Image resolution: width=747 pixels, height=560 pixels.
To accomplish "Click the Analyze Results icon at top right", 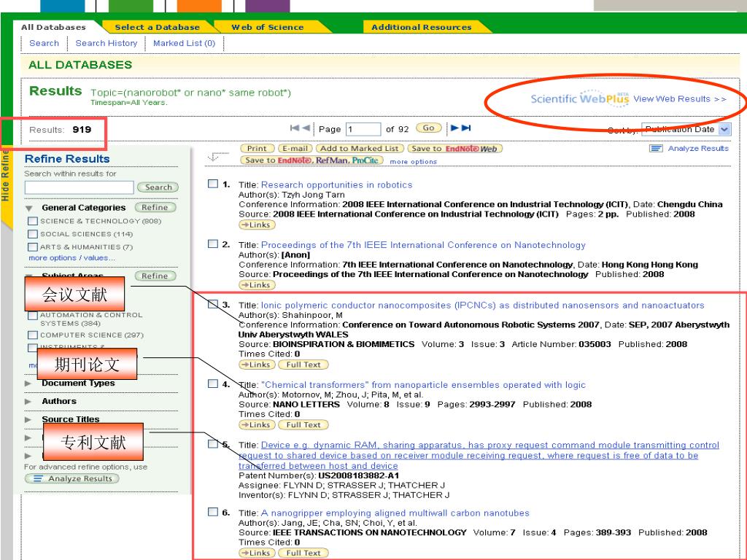I will [x=655, y=149].
